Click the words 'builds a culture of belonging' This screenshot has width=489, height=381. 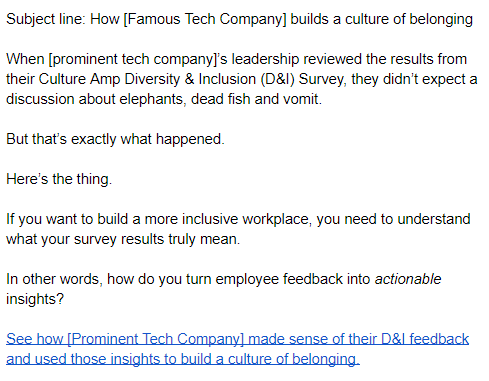[381, 19]
